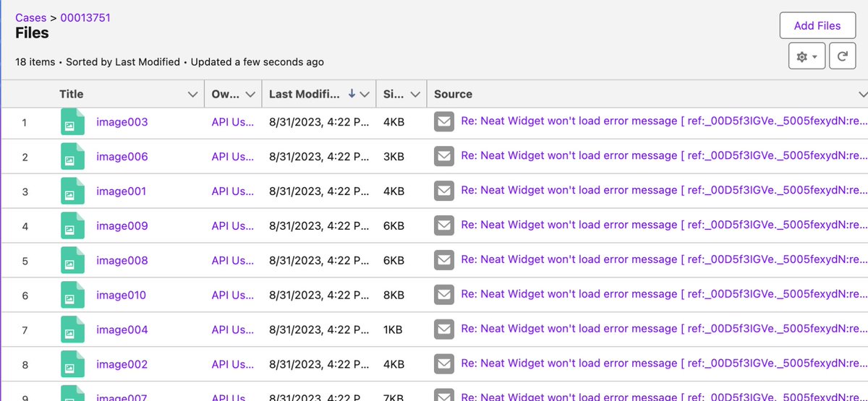Click the image file icon for image009
The width and height of the screenshot is (868, 401).
click(72, 225)
